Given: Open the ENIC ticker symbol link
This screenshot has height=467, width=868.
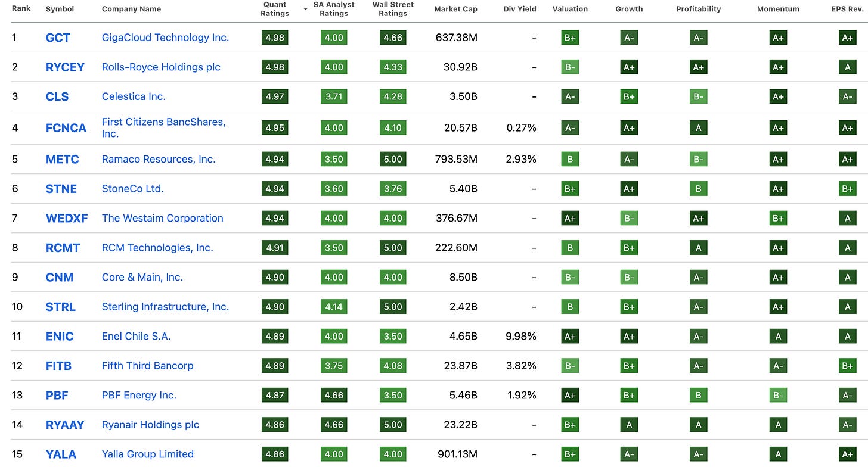Looking at the screenshot, I should tap(60, 337).
